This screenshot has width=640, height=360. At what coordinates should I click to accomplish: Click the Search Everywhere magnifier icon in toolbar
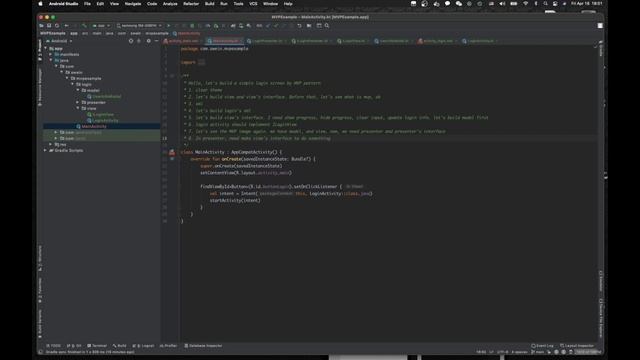(x=327, y=26)
